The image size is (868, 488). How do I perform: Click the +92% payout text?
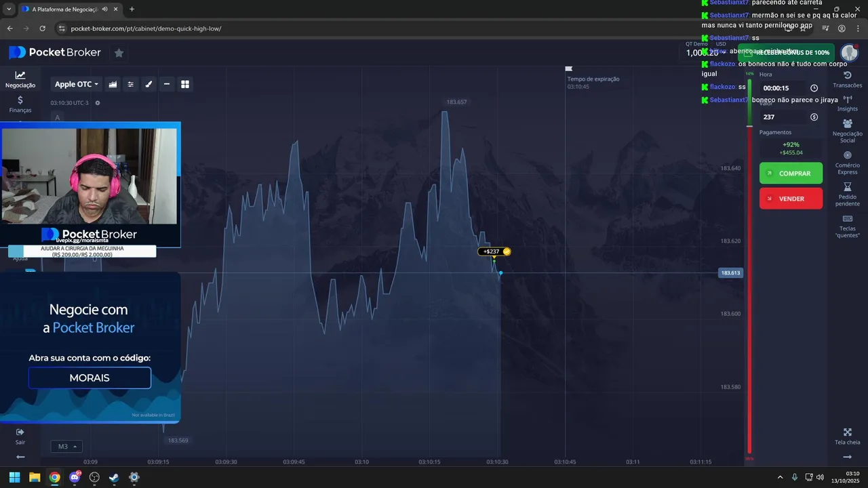pos(791,144)
